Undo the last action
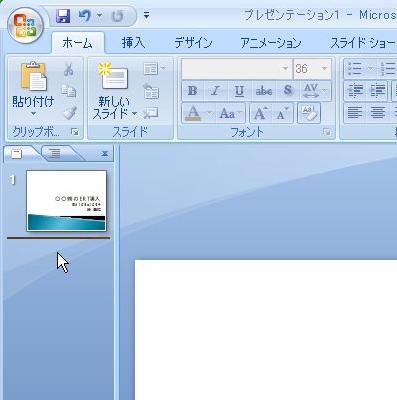 [85, 16]
